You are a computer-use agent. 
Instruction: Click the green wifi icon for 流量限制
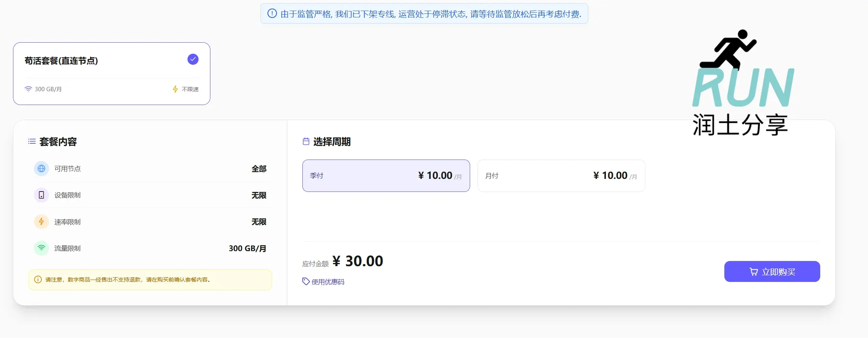click(41, 248)
